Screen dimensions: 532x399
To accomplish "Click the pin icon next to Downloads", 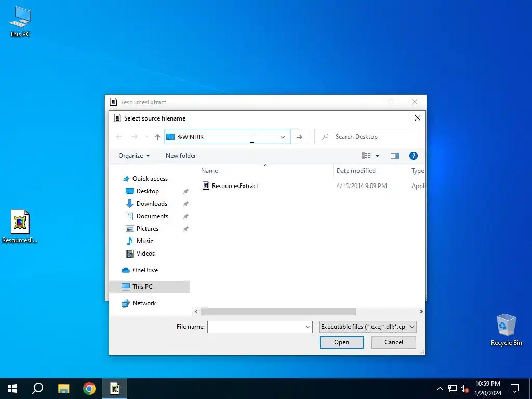I will (x=185, y=204).
